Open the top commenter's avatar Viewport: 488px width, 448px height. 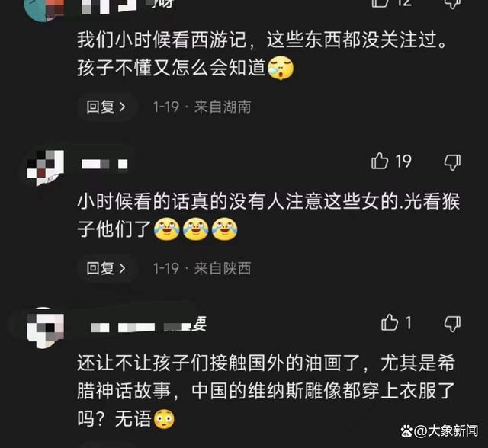[44, 8]
